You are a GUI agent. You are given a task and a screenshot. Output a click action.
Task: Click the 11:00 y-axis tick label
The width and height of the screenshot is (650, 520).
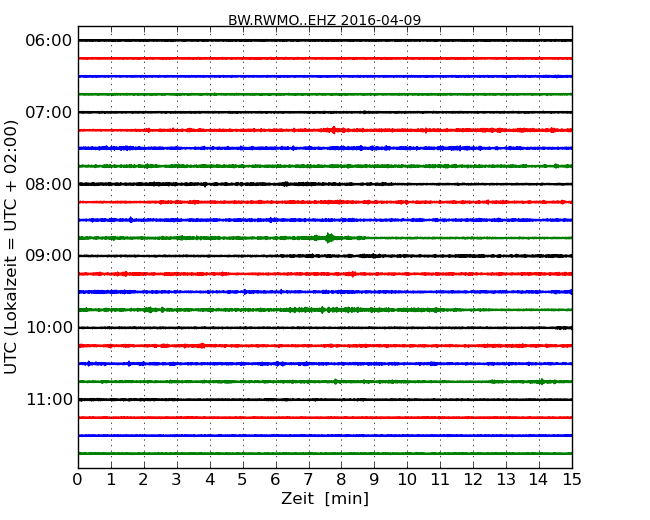pos(49,399)
